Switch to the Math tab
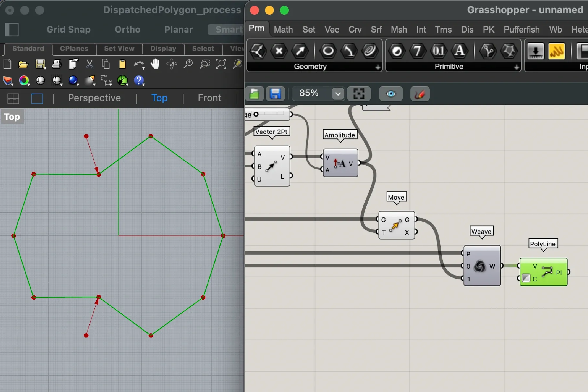588x392 pixels. tap(283, 30)
